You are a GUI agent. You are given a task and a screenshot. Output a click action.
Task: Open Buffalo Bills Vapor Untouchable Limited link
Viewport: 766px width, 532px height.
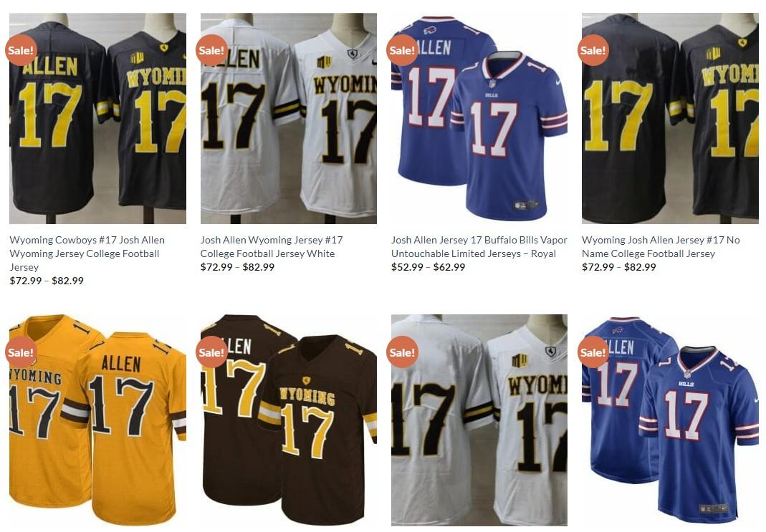479,246
